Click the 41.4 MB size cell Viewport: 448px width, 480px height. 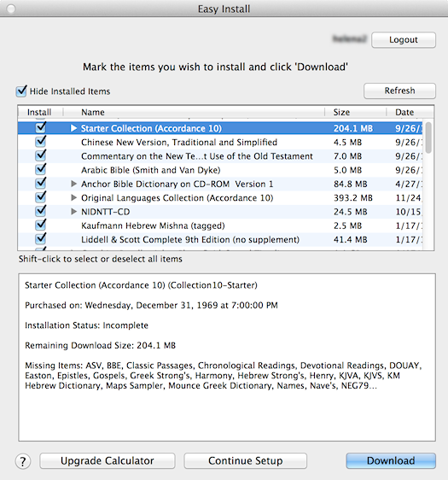(350, 240)
